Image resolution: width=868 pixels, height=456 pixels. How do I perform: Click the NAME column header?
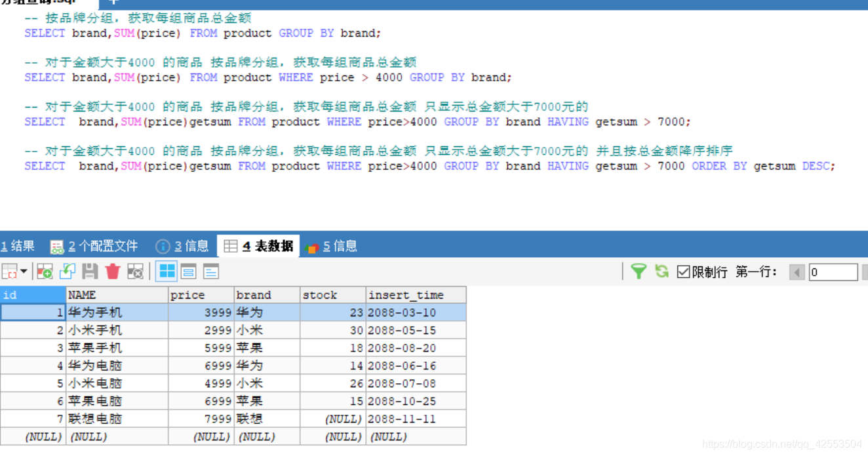(117, 295)
